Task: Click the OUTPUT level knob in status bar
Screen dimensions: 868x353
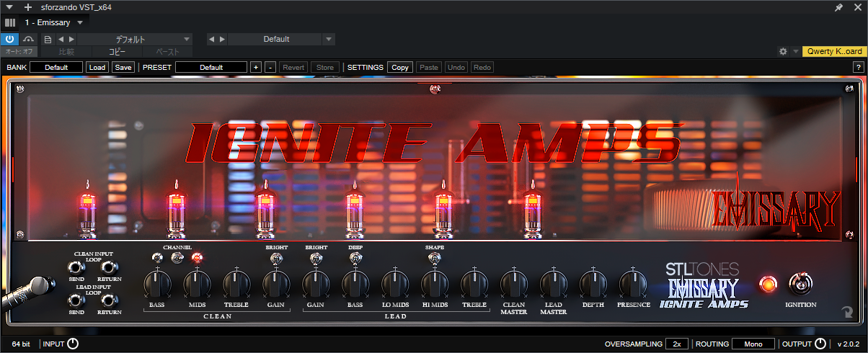Action: click(x=820, y=344)
